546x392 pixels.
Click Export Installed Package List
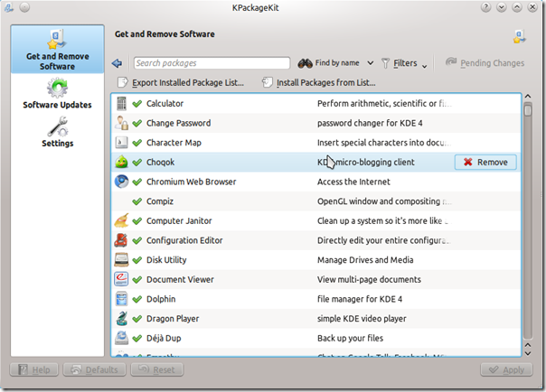coord(181,83)
